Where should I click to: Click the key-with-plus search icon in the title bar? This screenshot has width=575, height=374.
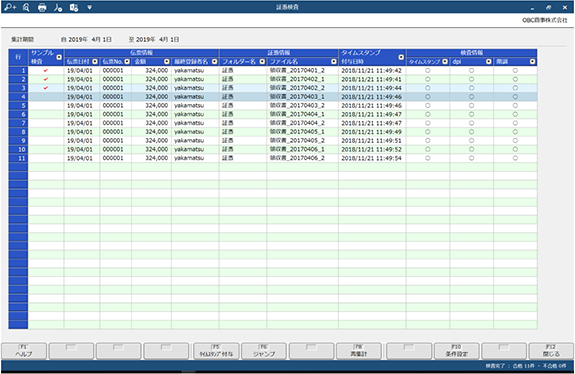point(10,7)
